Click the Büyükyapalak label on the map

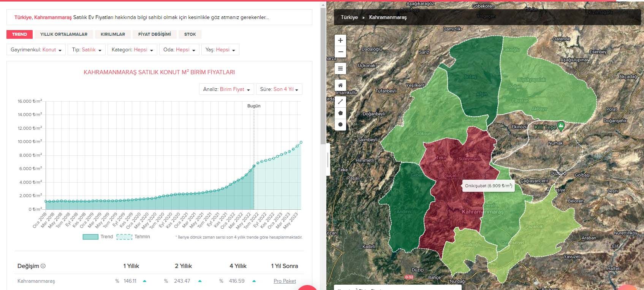[531, 80]
